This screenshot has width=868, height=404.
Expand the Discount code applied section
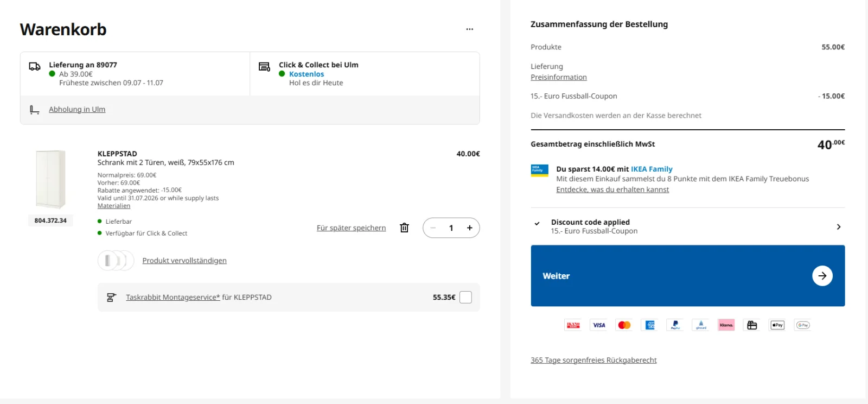[x=687, y=227]
